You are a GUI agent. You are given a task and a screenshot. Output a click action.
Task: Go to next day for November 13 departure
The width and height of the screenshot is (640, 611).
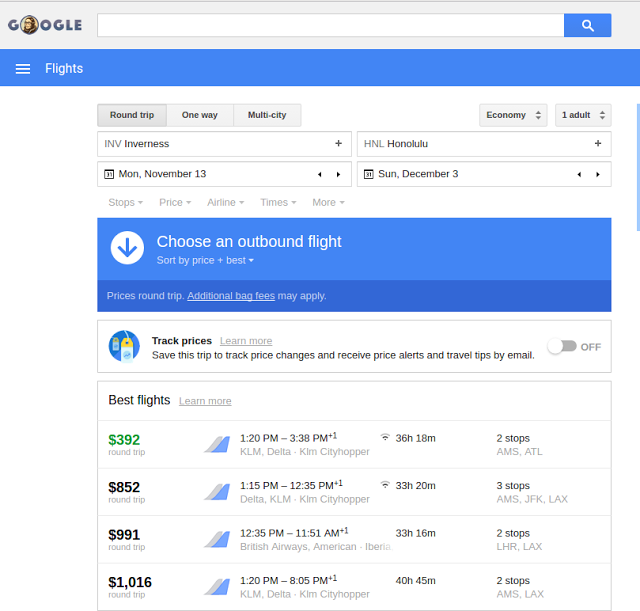(338, 174)
